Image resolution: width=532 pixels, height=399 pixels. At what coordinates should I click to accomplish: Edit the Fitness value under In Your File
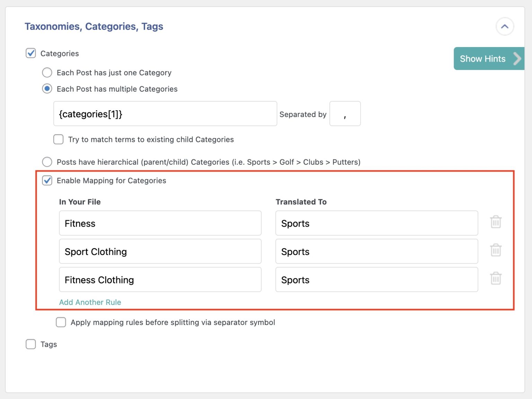(160, 223)
